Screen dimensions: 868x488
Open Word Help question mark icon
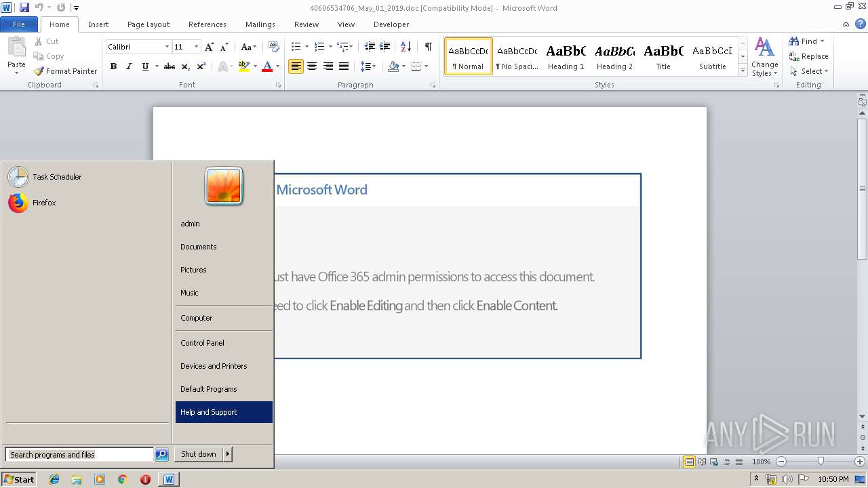pos(859,24)
